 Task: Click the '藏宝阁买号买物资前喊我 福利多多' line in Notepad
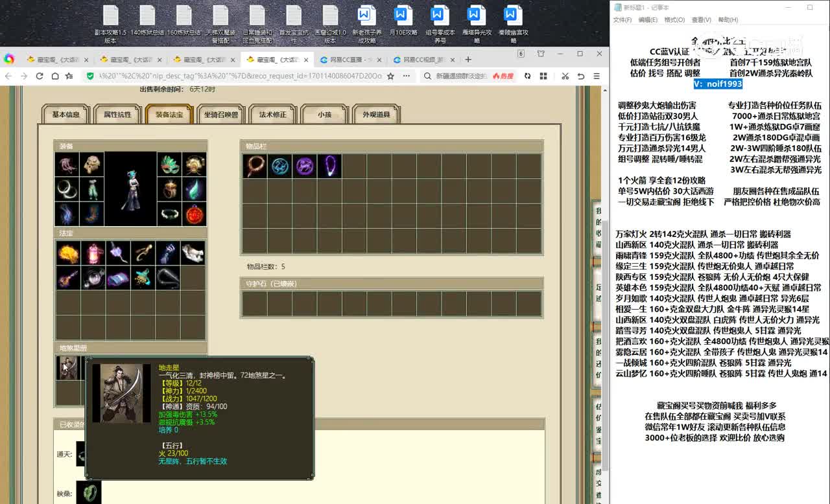click(717, 406)
